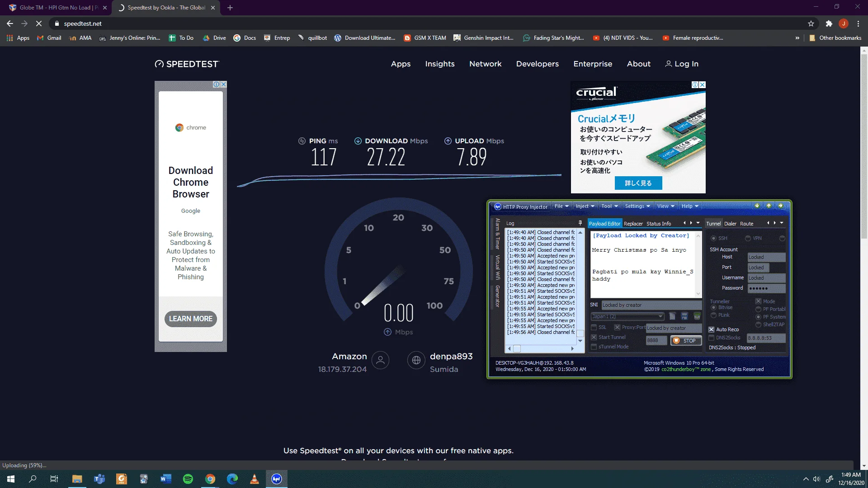The width and height of the screenshot is (868, 488).
Task: Click the STOP button in injector
Action: tap(686, 341)
